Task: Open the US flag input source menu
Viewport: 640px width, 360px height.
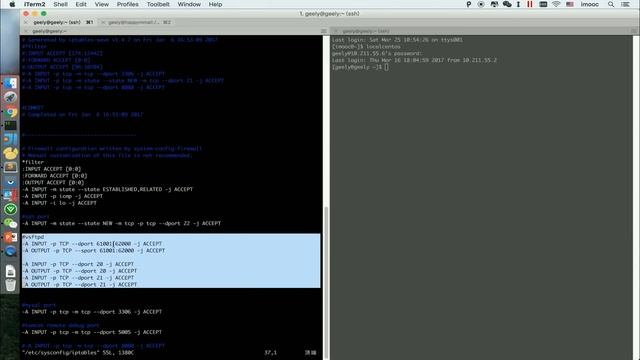Action: (x=570, y=4)
